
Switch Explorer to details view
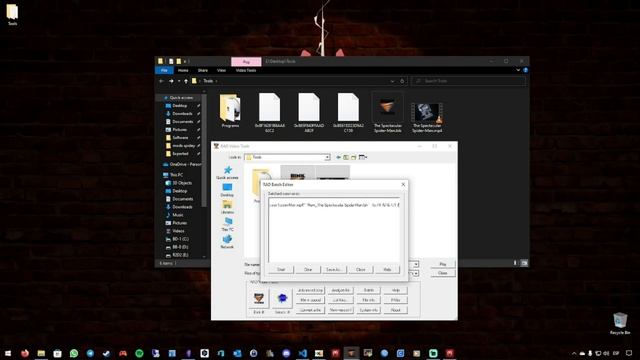pos(515,263)
